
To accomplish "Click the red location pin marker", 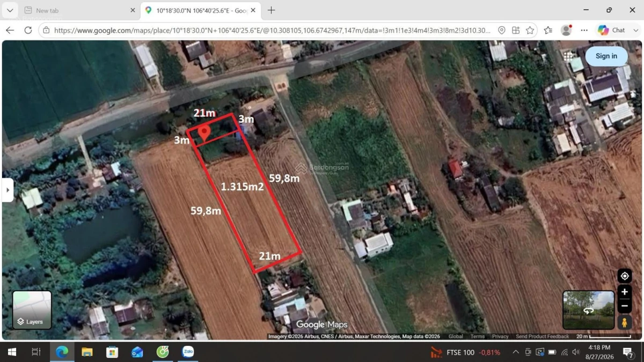I will point(204,134).
